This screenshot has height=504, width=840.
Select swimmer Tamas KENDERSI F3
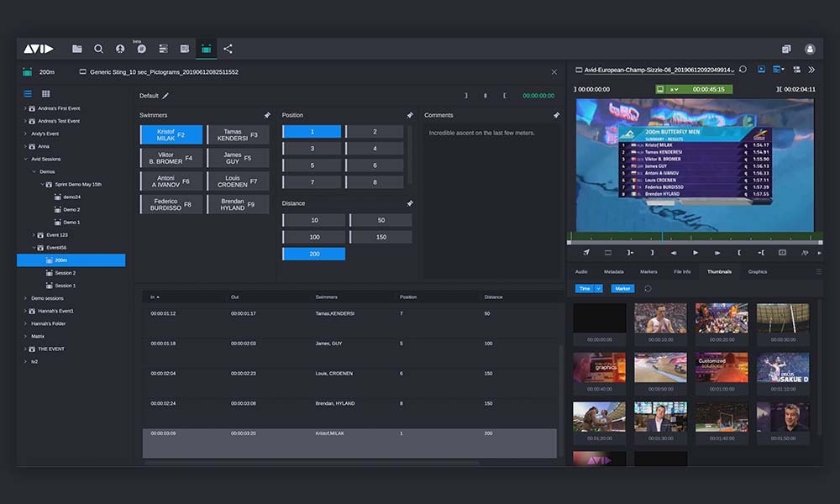tap(239, 135)
